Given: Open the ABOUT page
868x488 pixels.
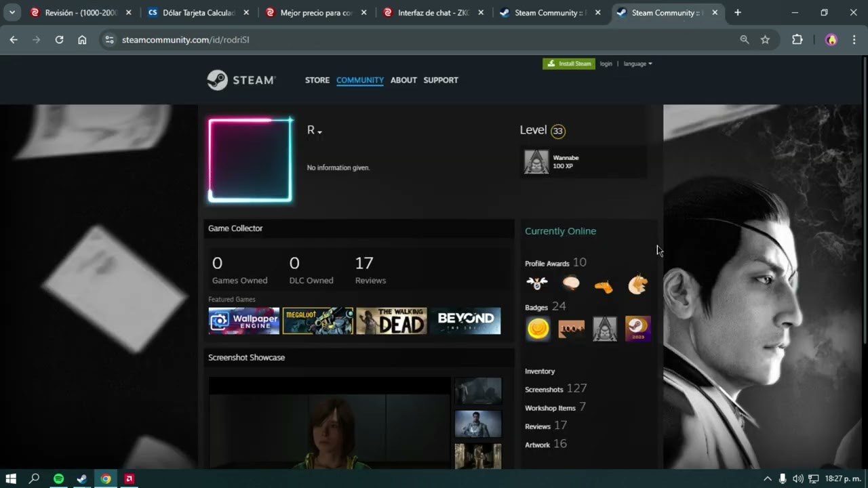Looking at the screenshot, I should pos(403,80).
